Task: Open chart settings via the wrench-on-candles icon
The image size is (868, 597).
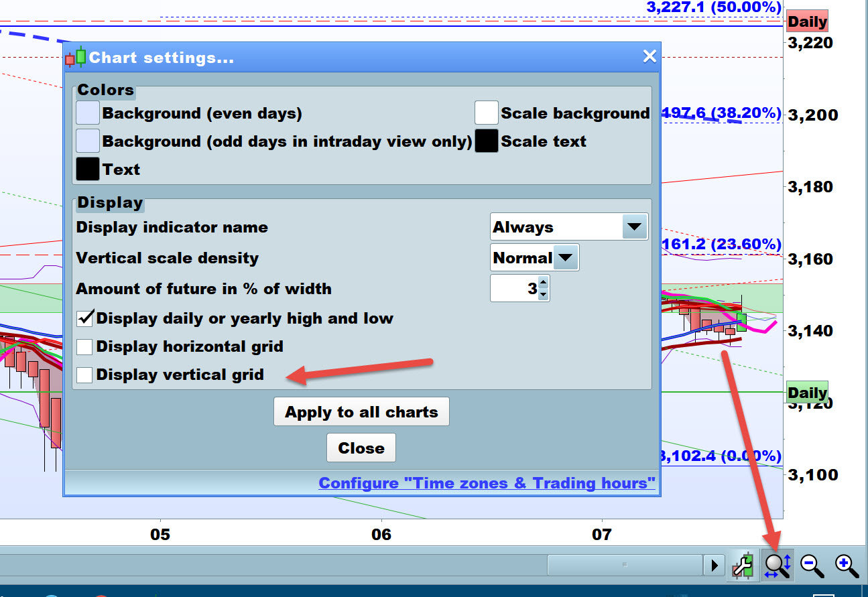Action: [743, 565]
